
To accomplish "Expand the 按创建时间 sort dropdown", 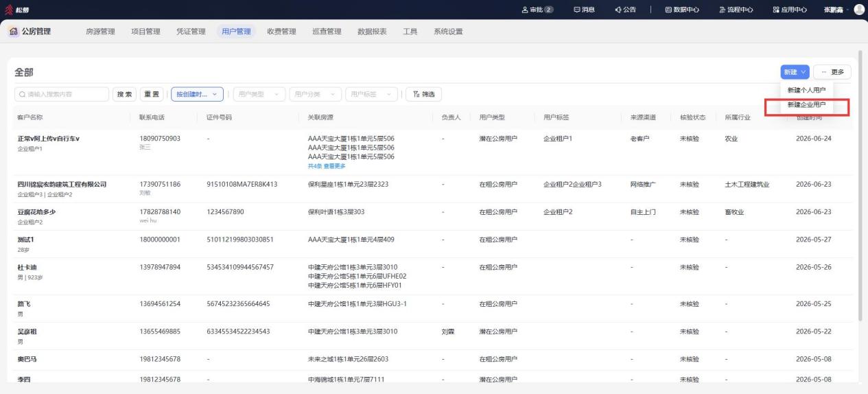I will 198,94.
